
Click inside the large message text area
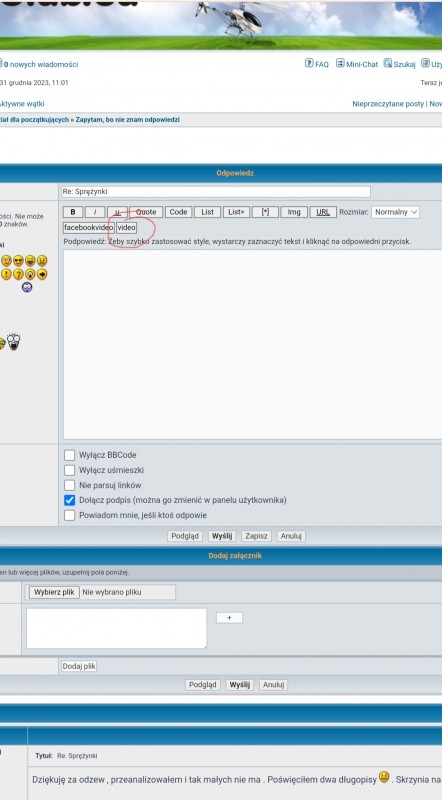pyautogui.click(x=253, y=344)
